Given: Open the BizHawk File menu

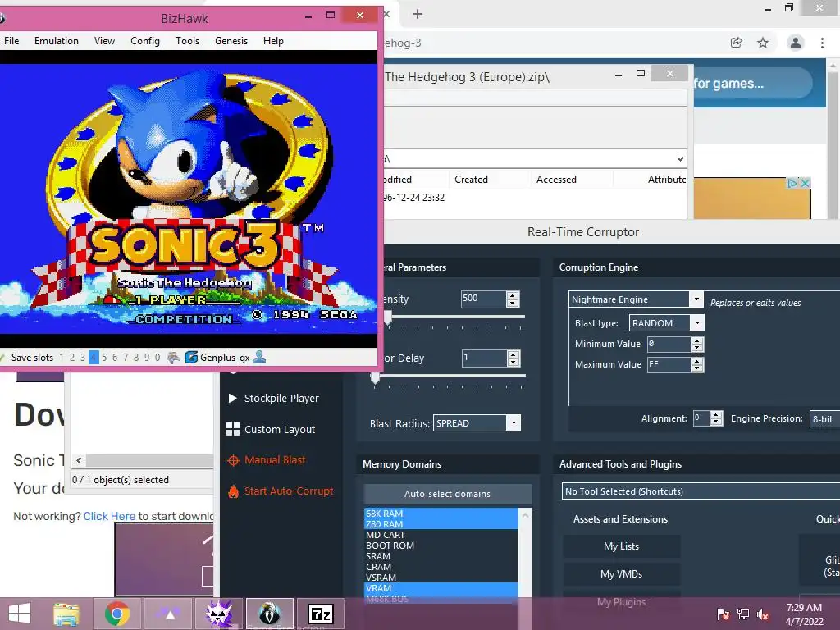Looking at the screenshot, I should coord(11,41).
